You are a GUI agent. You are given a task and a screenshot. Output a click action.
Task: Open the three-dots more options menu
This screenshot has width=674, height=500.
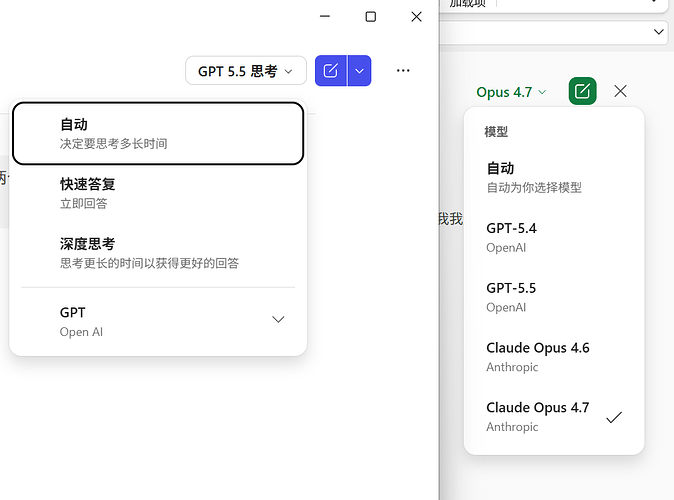(x=403, y=71)
